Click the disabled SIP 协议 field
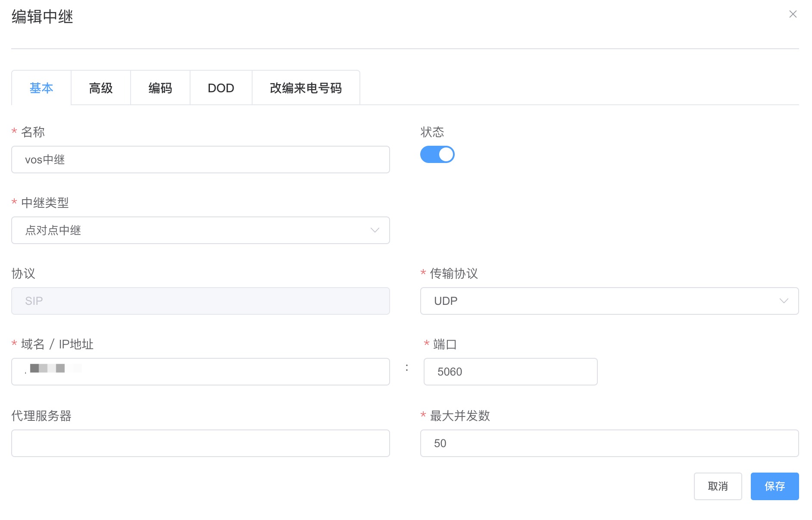The image size is (812, 520). click(x=200, y=301)
